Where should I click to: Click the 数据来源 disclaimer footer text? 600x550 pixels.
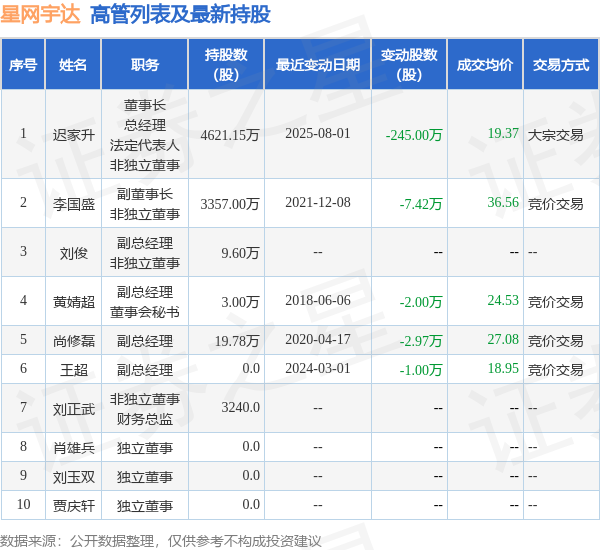(x=161, y=541)
